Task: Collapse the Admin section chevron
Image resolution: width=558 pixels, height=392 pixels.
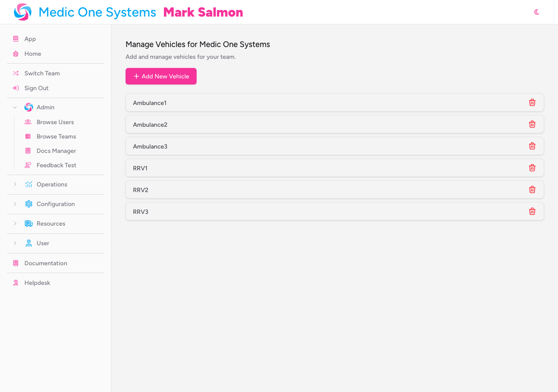Action: (15, 108)
